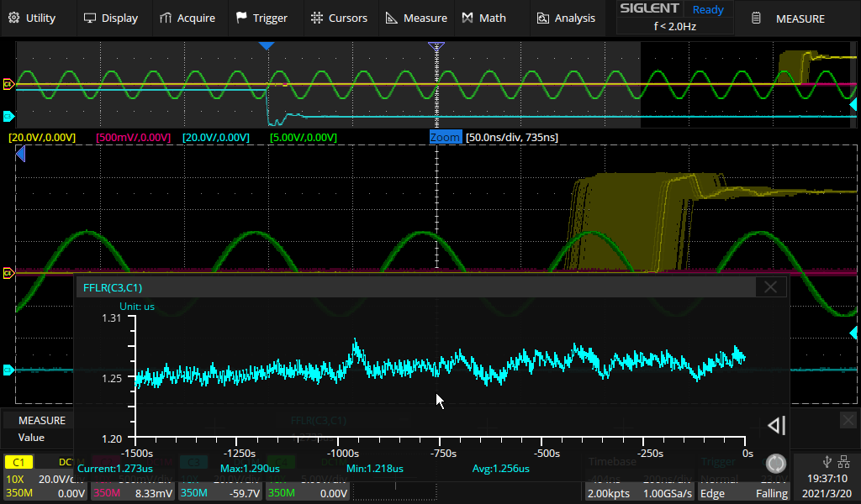Click the Current:1.273us statistic

click(x=114, y=469)
